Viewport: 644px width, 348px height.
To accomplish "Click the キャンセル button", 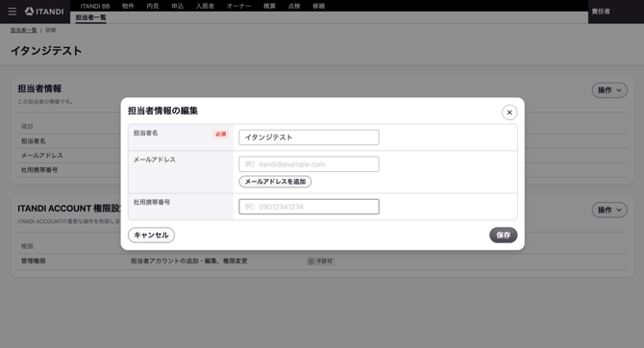I will (x=151, y=235).
